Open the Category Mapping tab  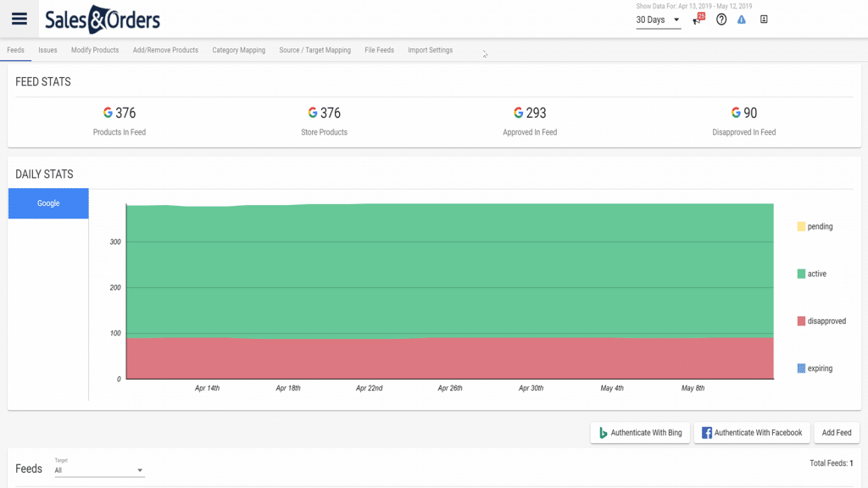(238, 50)
